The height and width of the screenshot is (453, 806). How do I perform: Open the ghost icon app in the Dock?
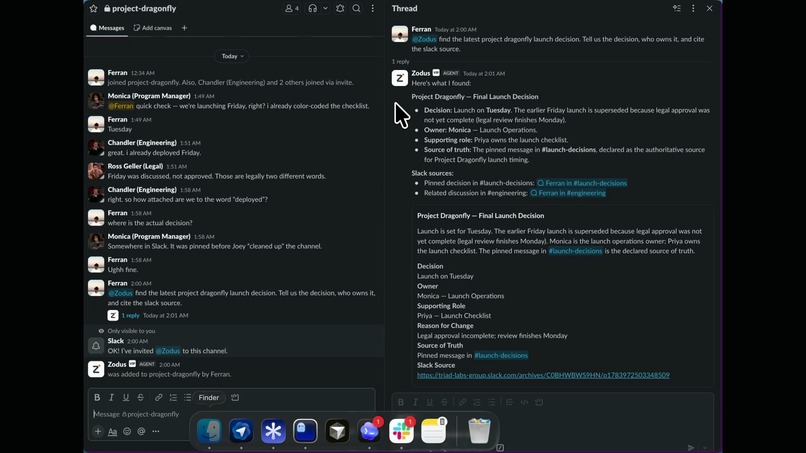[305, 431]
